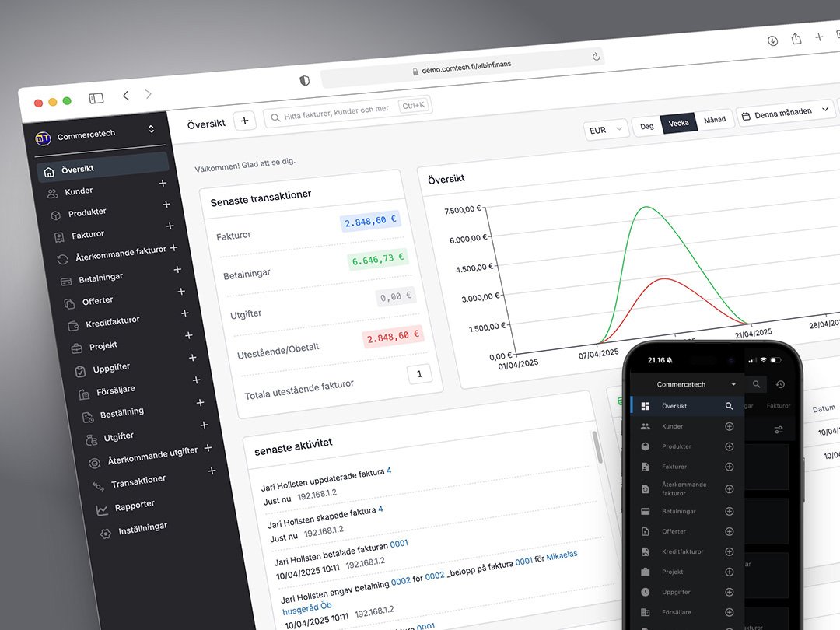Screen dimensions: 840x630
Task: Add vendor with Försäljare plus icon
Action: click(196, 380)
